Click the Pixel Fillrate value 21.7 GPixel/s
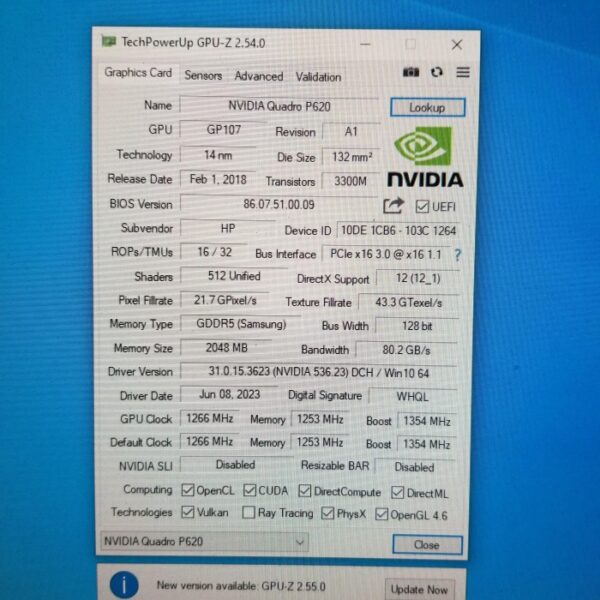This screenshot has width=600, height=600. point(225,300)
